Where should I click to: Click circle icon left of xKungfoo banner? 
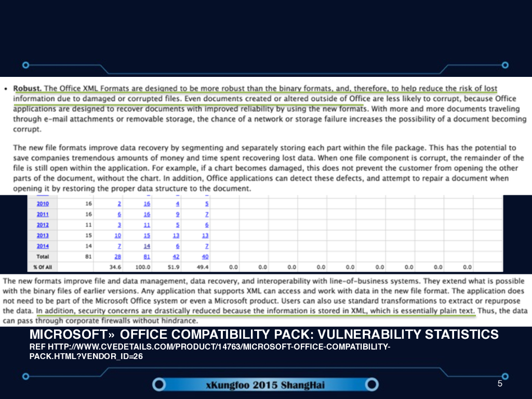tap(160, 384)
